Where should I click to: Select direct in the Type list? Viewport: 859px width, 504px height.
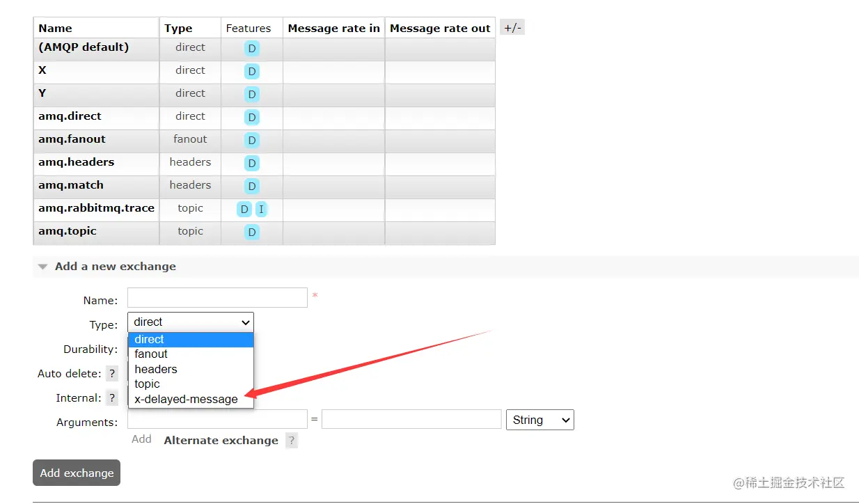[x=191, y=340]
